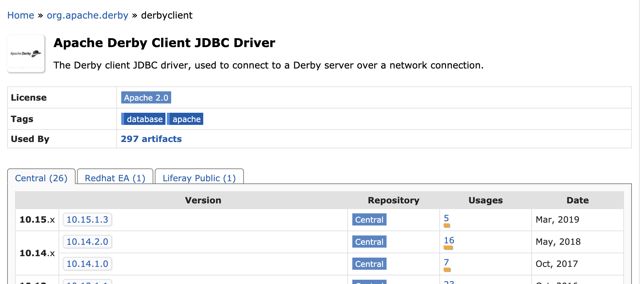
Task: Open the 297 artifacts link
Action: click(x=151, y=139)
